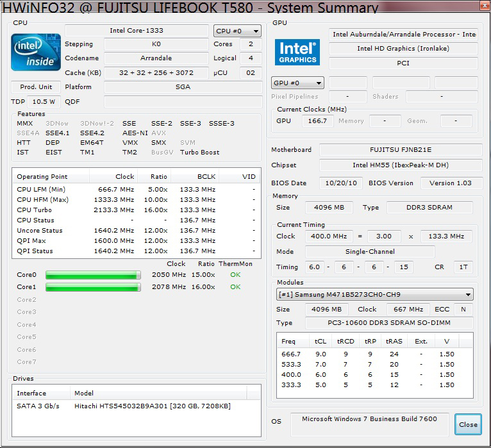Click the Core1 usage bar
The height and width of the screenshot is (448, 491).
tap(93, 287)
